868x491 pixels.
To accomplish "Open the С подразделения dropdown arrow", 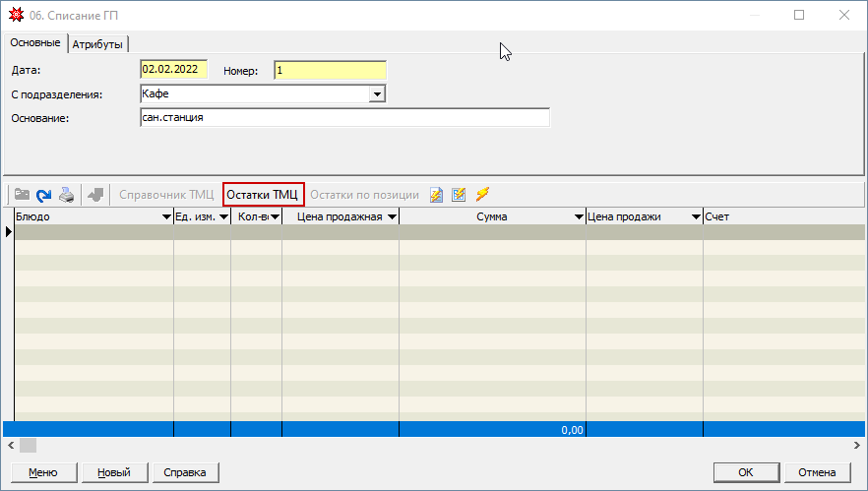I will [x=377, y=94].
